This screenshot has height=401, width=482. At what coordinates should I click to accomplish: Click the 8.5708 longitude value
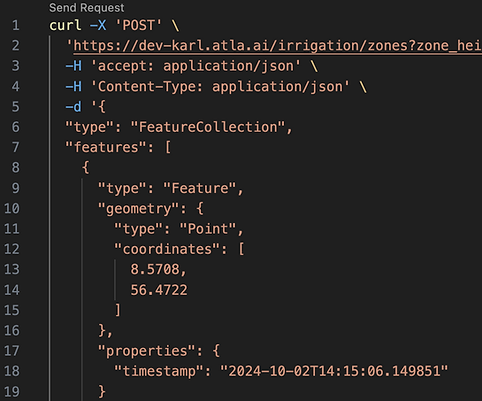[155, 269]
